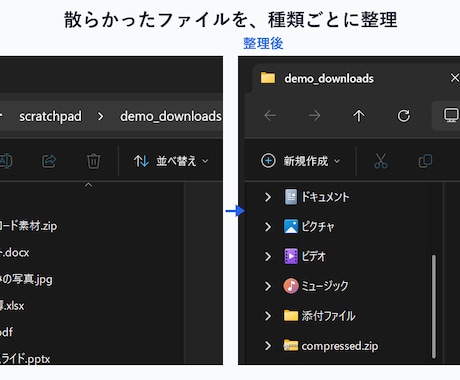Click demo_downloads in the left window breadcrumb
This screenshot has width=460, height=380.
[171, 116]
